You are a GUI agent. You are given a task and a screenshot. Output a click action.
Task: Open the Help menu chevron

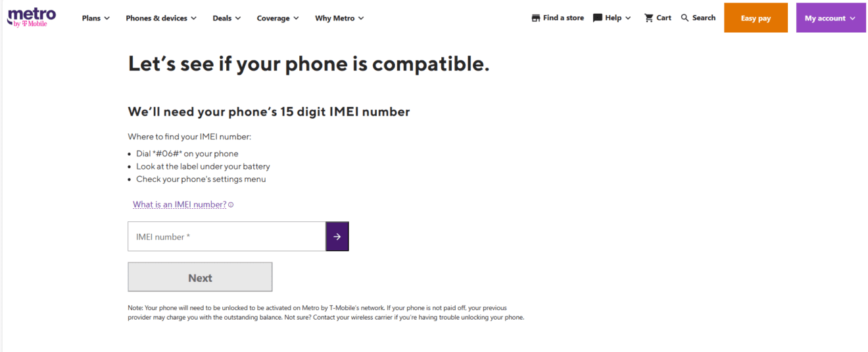(628, 18)
